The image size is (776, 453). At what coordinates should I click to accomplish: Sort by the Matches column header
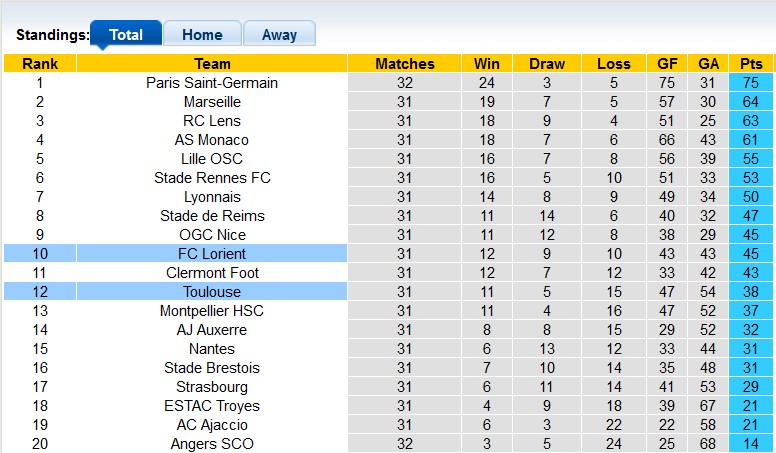(x=405, y=64)
